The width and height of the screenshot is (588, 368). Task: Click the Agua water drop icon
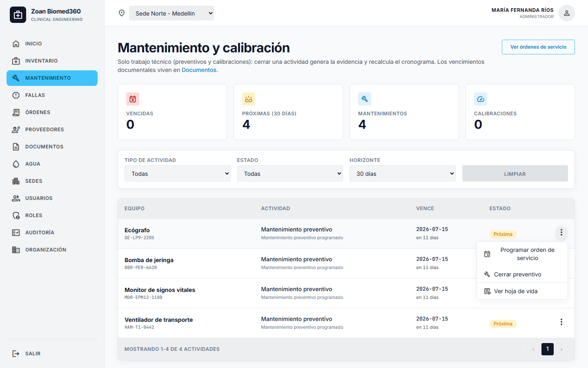coord(16,164)
